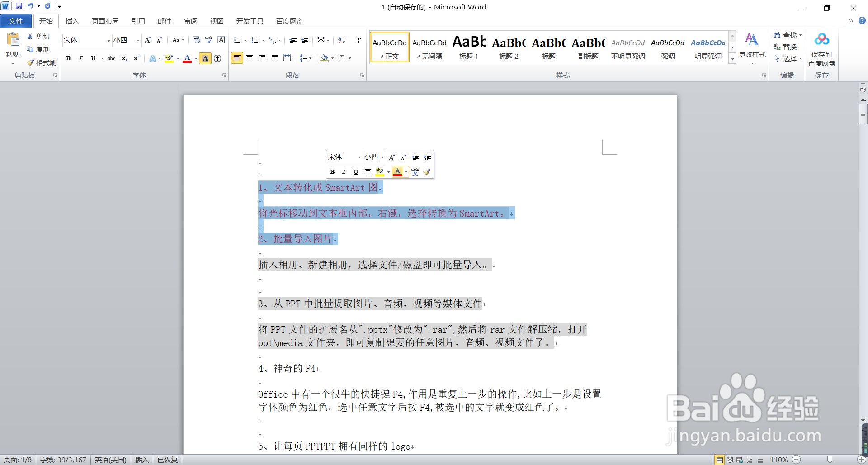
Task: Click the Redo icon in quick access toolbar
Action: pyautogui.click(x=47, y=6)
